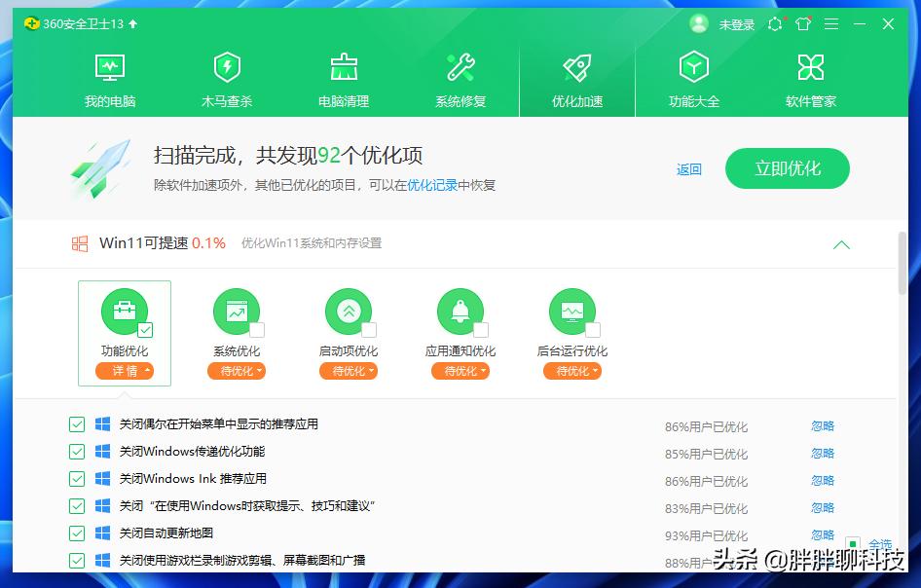Click the 立即优化 optimize button
Image resolution: width=921 pixels, height=588 pixels.
click(x=787, y=167)
